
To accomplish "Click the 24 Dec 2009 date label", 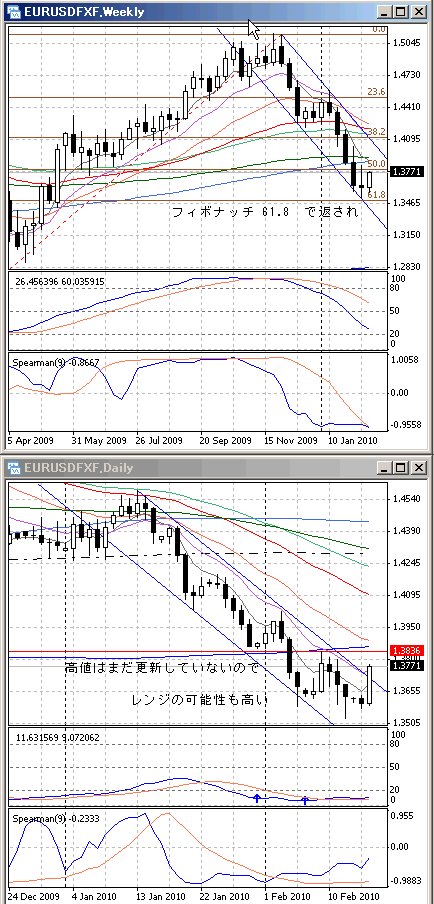I will 33,897.
